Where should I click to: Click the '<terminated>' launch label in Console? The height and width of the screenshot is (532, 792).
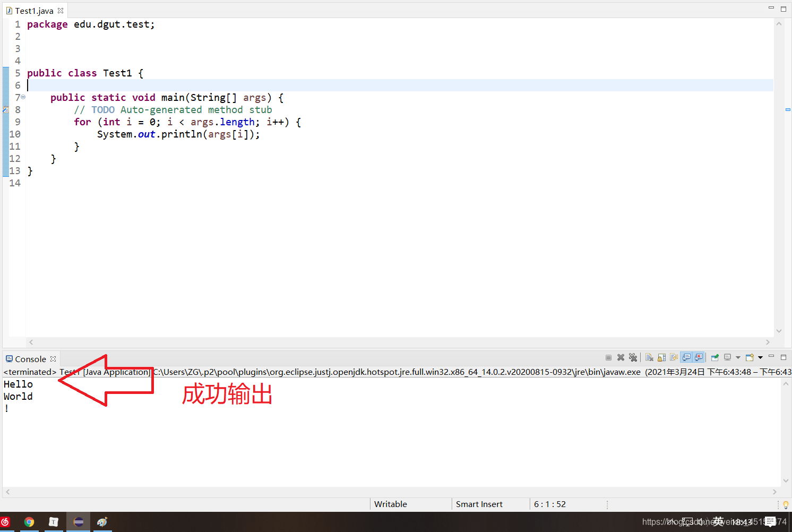pyautogui.click(x=30, y=372)
